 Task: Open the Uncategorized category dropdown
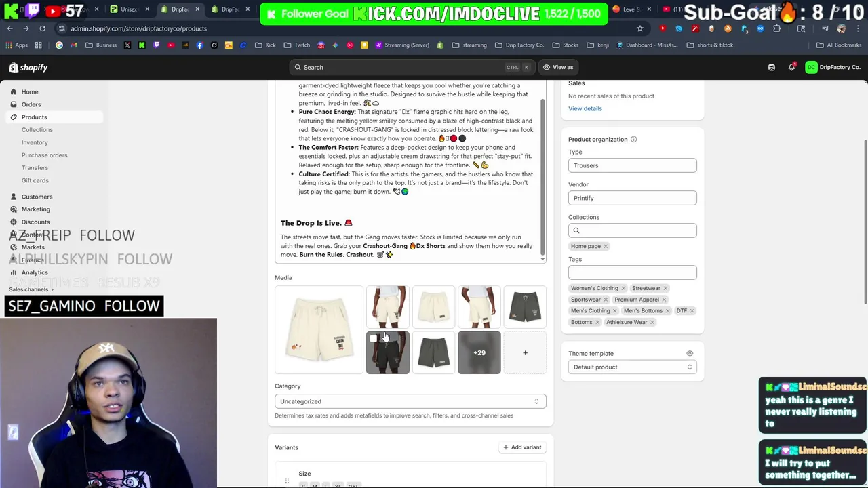click(410, 401)
